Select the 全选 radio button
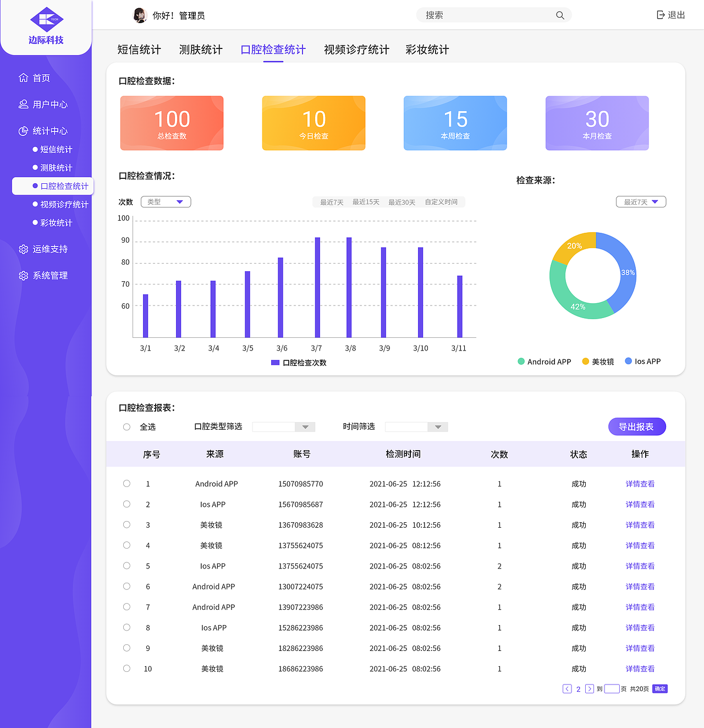This screenshot has width=704, height=728. (x=127, y=426)
